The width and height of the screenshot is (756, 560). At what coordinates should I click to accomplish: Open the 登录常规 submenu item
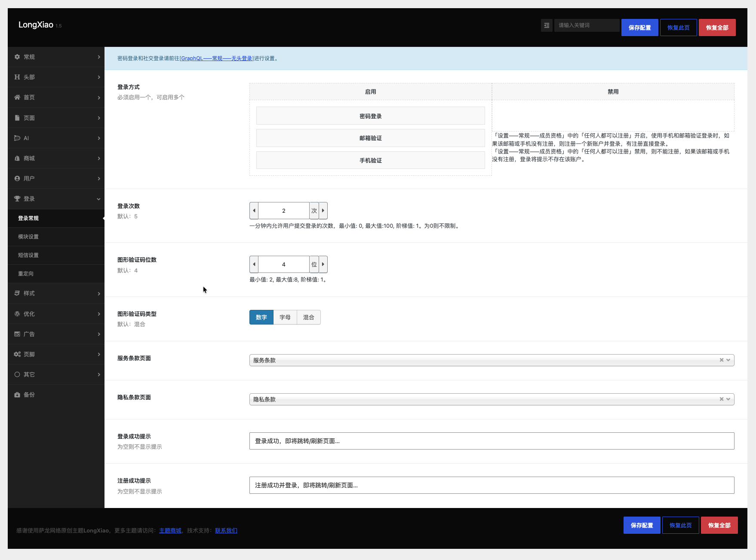56,218
